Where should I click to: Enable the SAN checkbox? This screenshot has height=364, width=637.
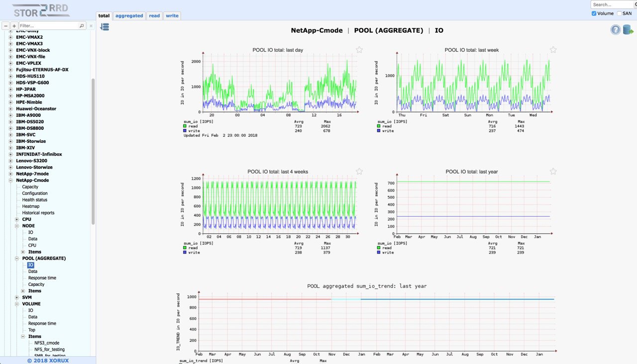(x=619, y=13)
